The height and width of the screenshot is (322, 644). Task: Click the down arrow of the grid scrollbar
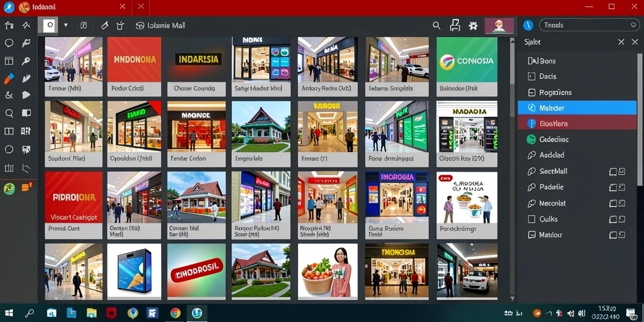tap(512, 298)
